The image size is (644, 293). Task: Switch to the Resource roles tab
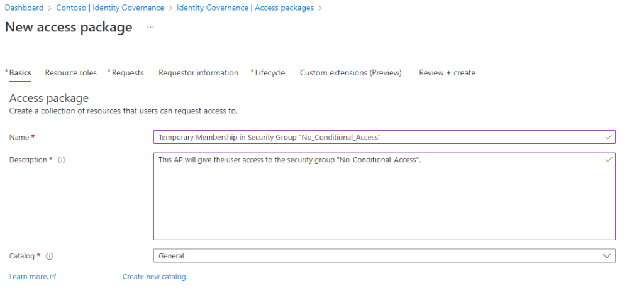tap(71, 73)
